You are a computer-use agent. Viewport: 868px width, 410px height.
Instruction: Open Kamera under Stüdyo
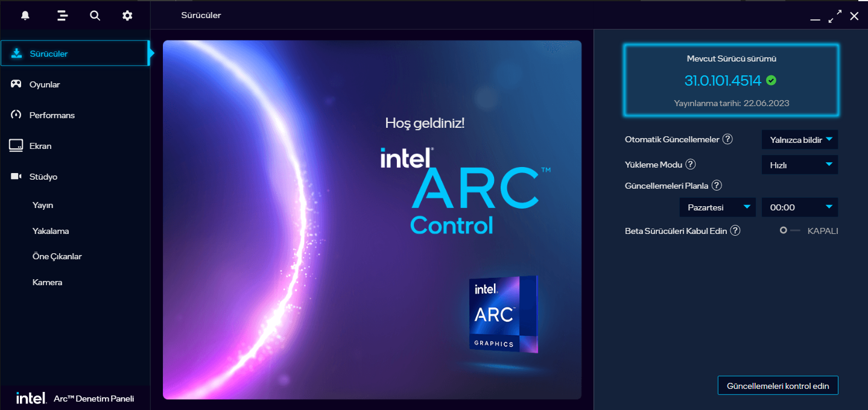(x=48, y=282)
